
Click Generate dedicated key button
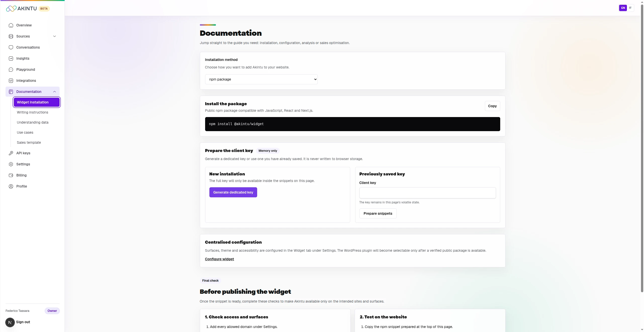tap(233, 192)
